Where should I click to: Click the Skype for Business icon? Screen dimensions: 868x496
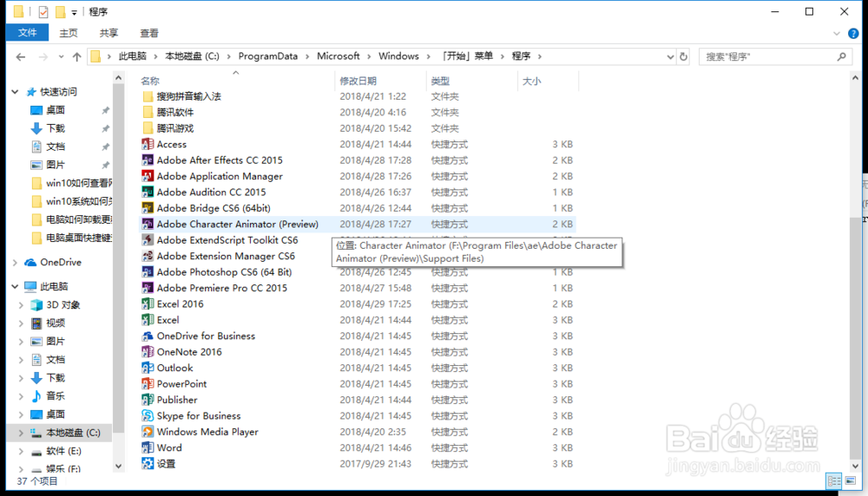click(148, 416)
